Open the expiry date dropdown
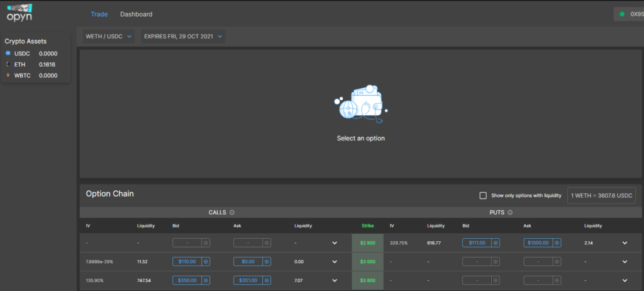Image resolution: width=644 pixels, height=291 pixels. (x=183, y=37)
